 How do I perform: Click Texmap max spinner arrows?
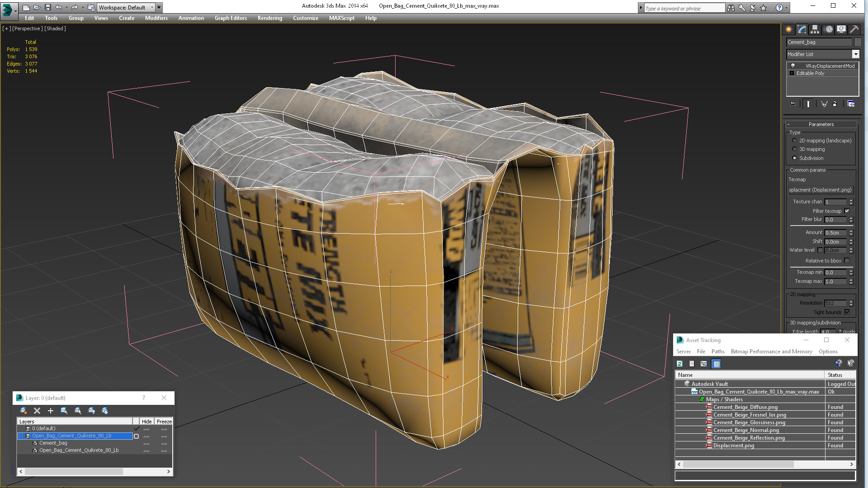click(x=851, y=282)
